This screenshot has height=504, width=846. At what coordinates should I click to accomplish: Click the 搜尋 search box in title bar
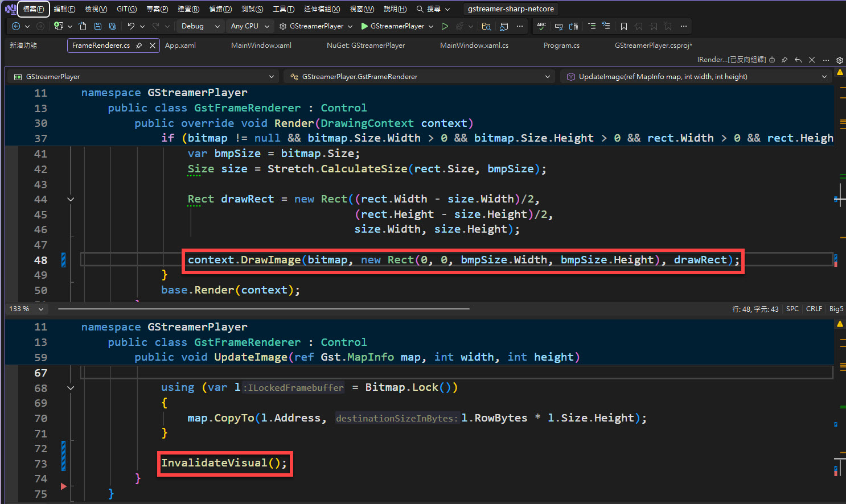pos(433,9)
